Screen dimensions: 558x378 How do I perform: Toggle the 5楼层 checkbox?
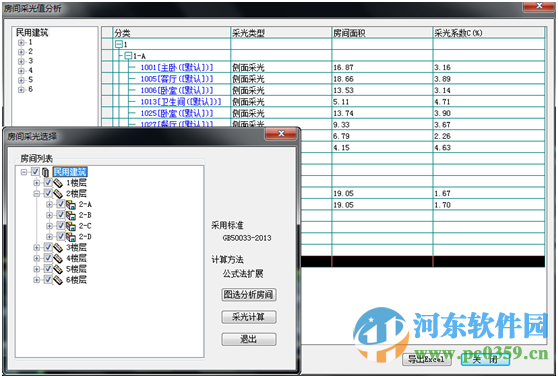[48, 268]
